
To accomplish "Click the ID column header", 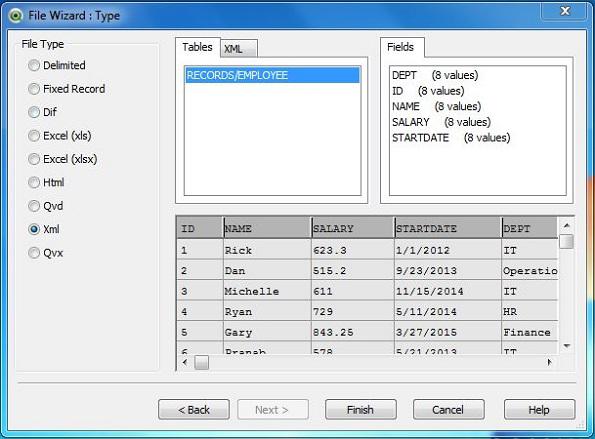I will (200, 228).
